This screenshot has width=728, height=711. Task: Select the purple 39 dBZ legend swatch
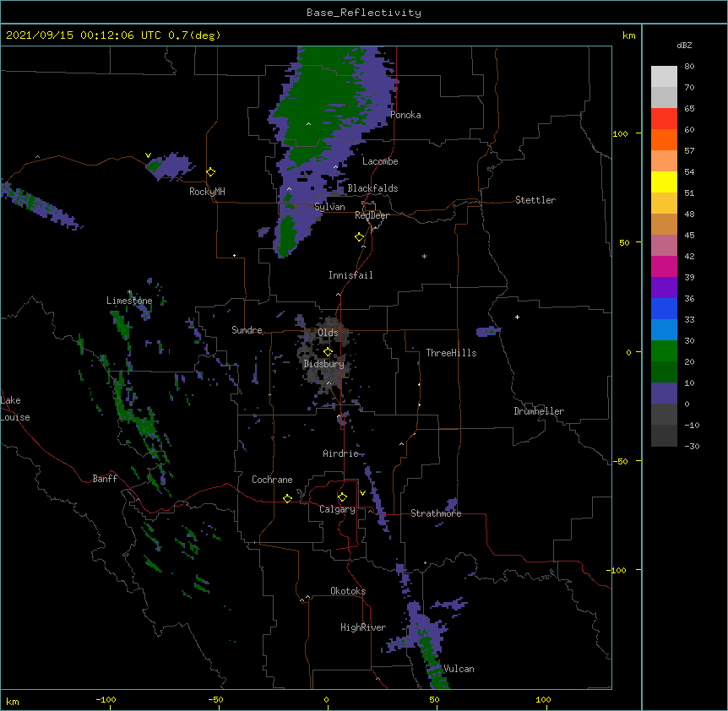click(x=664, y=288)
